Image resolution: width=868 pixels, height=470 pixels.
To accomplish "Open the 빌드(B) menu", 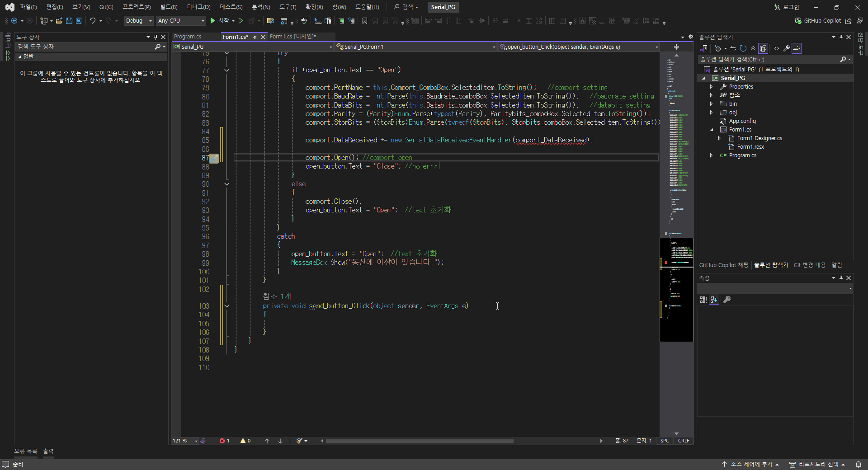I will [x=169, y=7].
